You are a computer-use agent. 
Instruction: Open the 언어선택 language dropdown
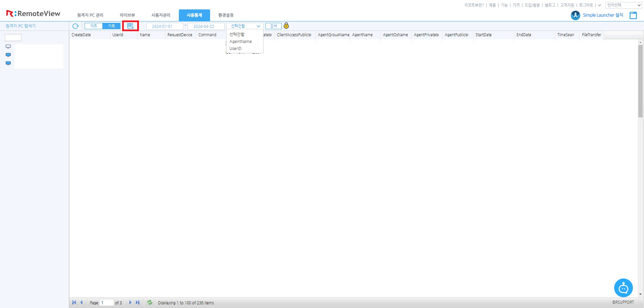coord(624,5)
